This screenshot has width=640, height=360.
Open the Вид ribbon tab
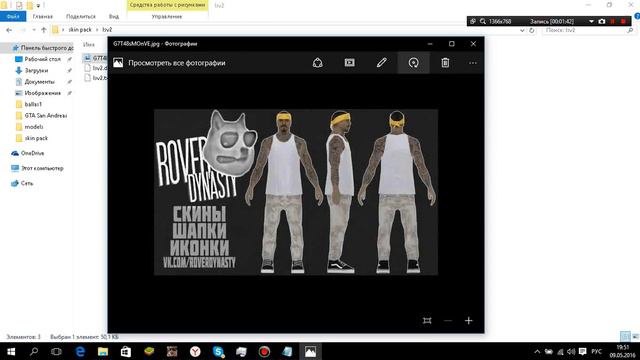coord(114,16)
